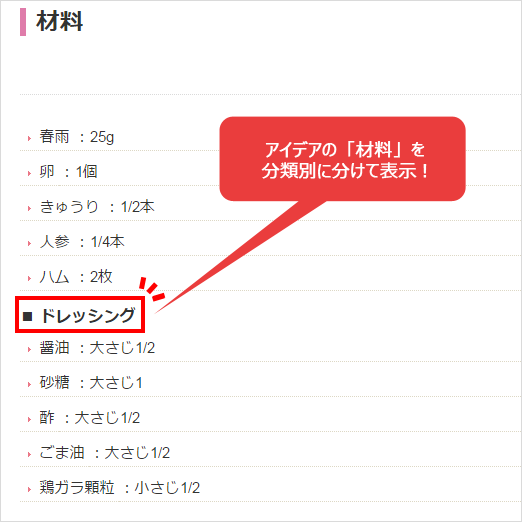522x522 pixels.
Task: Select the ごま油 : 大さじ1/2 ingredient
Action: coord(105,453)
